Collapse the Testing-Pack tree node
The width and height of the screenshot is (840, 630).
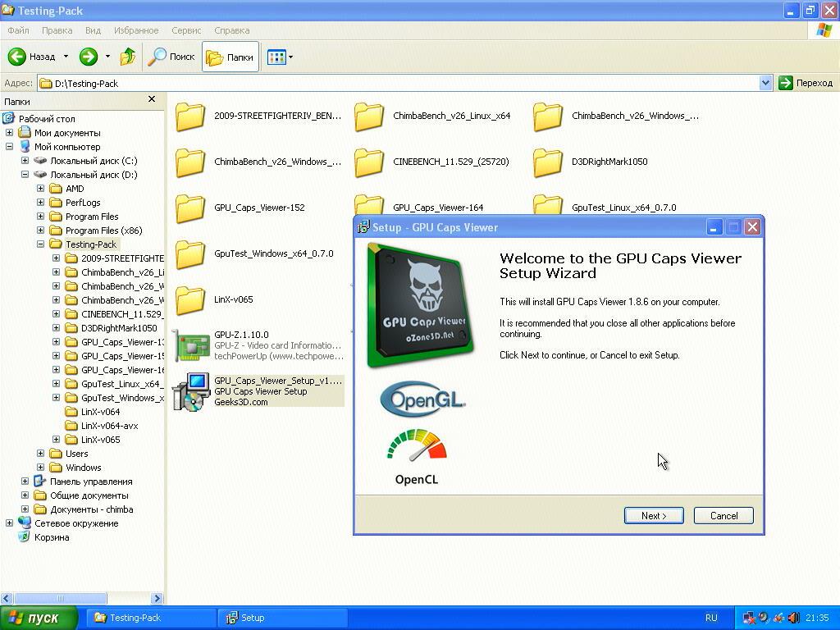40,244
